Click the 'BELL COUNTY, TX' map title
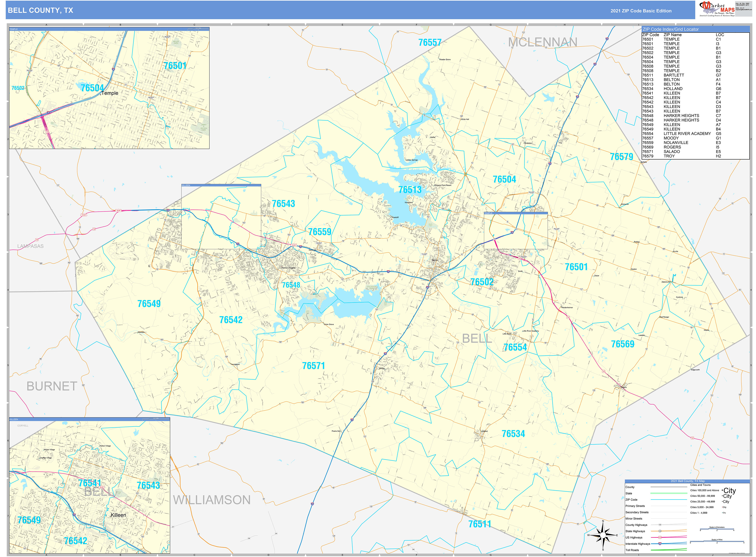Image resolution: width=756 pixels, height=557 pixels. click(40, 10)
